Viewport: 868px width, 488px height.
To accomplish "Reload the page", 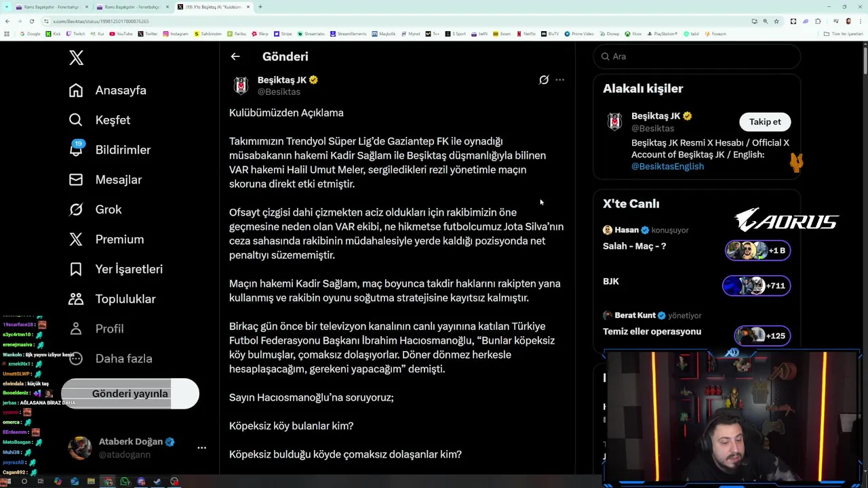I will [x=32, y=21].
